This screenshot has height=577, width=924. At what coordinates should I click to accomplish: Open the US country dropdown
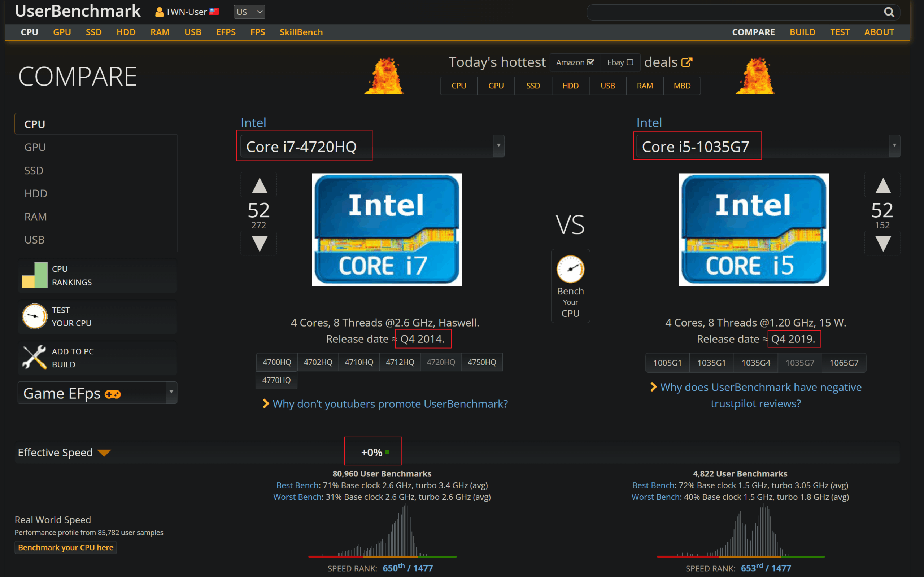point(249,12)
